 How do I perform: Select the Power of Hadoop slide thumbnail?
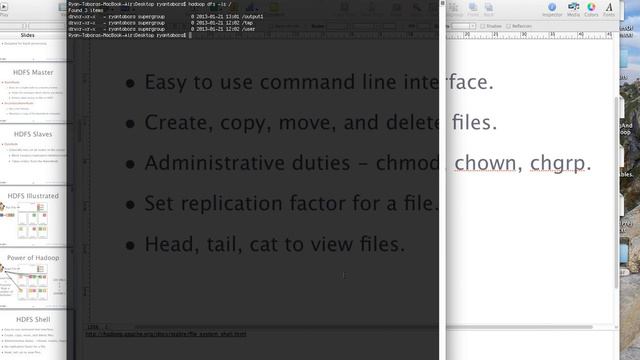point(33,278)
